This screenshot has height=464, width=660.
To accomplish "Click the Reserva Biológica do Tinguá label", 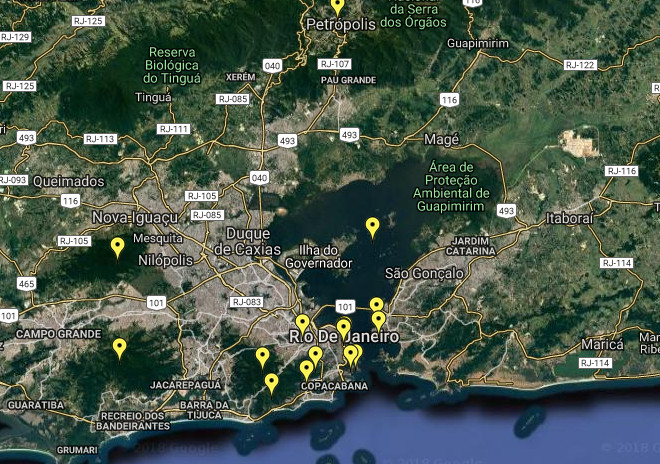I will (x=173, y=65).
